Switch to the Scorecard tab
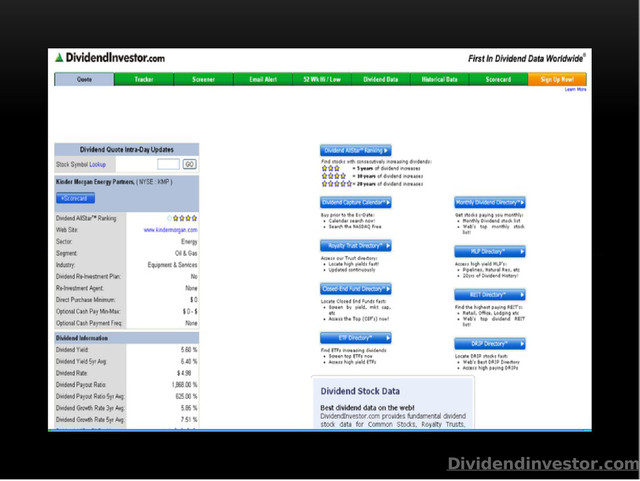Screen dimensions: 640x481 click(x=498, y=79)
